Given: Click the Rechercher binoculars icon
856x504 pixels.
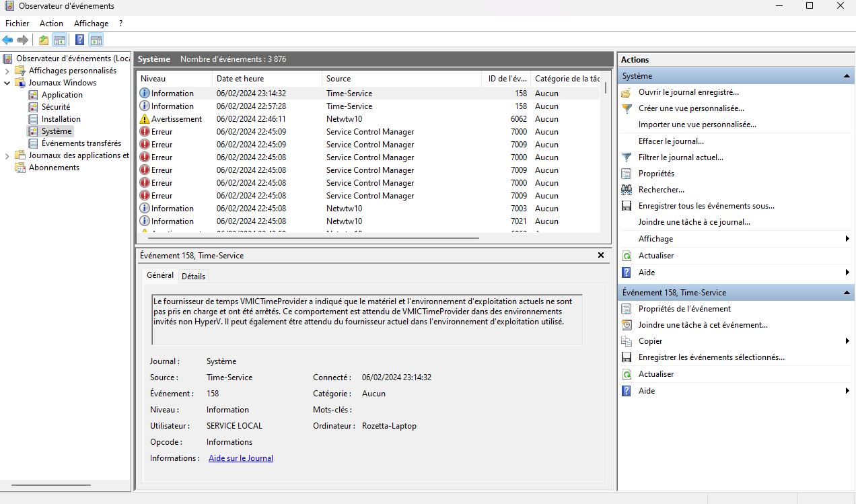Looking at the screenshot, I should pyautogui.click(x=627, y=190).
